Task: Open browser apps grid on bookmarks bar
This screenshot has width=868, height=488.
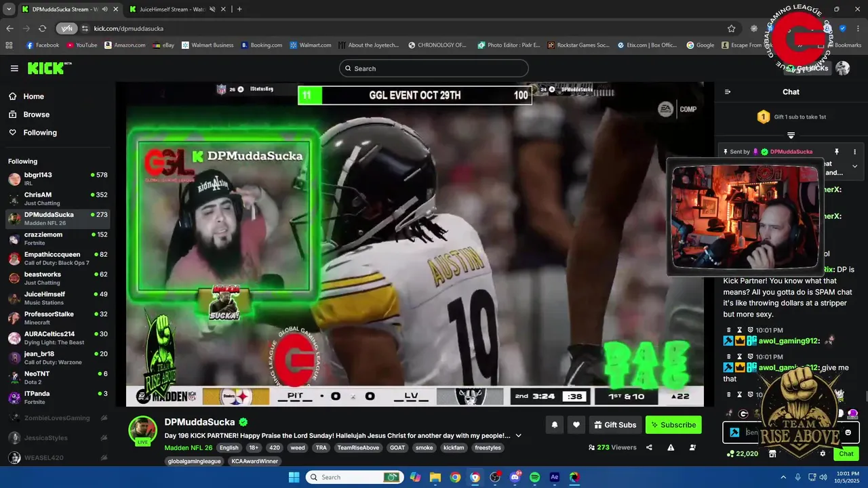Action: coord(9,45)
